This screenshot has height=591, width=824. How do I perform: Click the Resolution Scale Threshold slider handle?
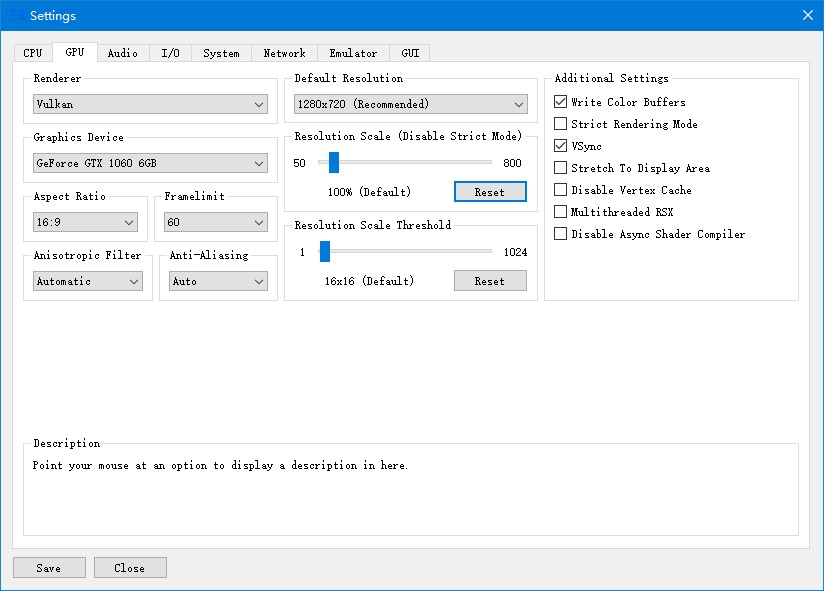click(324, 252)
